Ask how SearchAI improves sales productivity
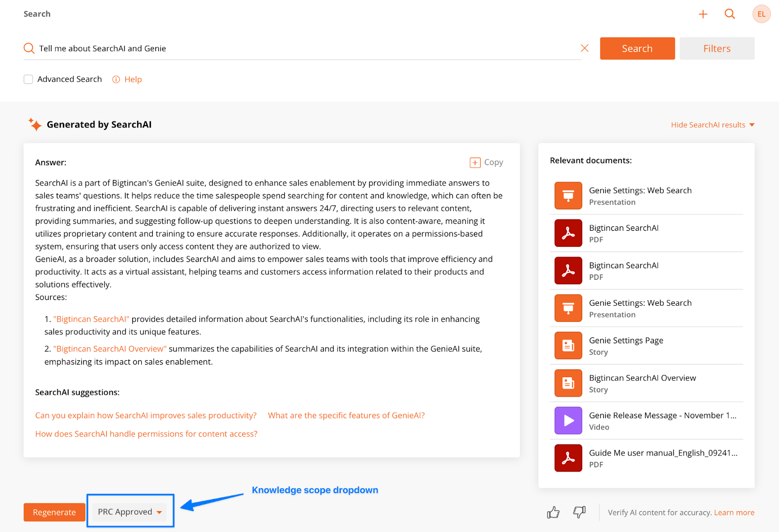Viewport: 779px width, 532px height. 146,416
